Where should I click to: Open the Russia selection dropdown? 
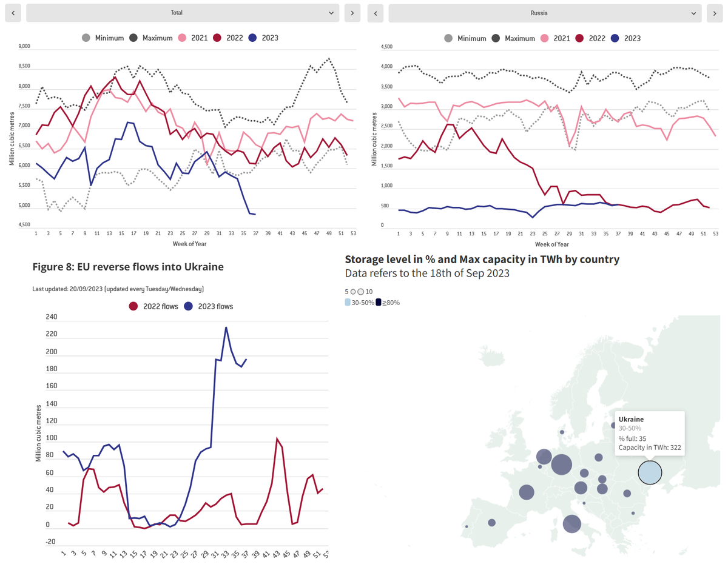point(545,13)
